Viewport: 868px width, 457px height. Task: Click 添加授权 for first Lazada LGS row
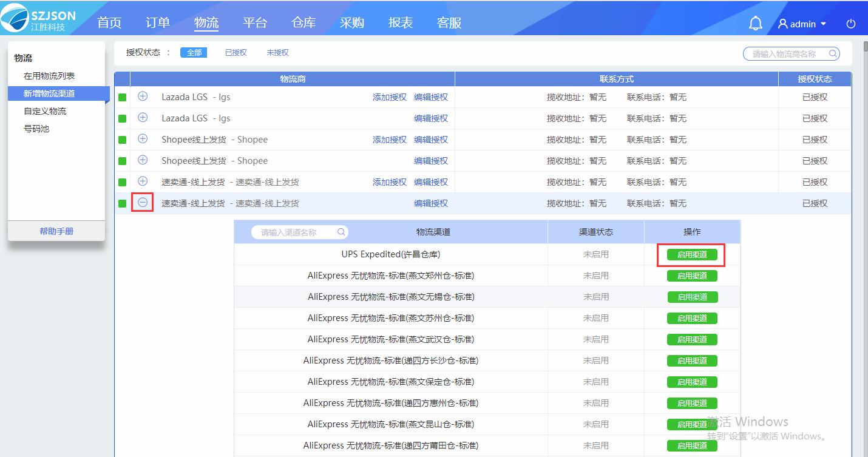coord(390,97)
